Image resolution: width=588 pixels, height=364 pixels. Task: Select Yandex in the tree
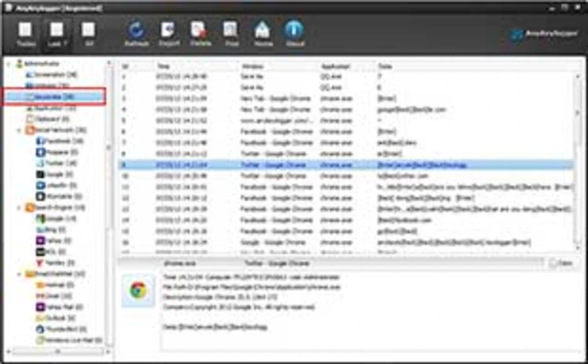click(x=56, y=263)
